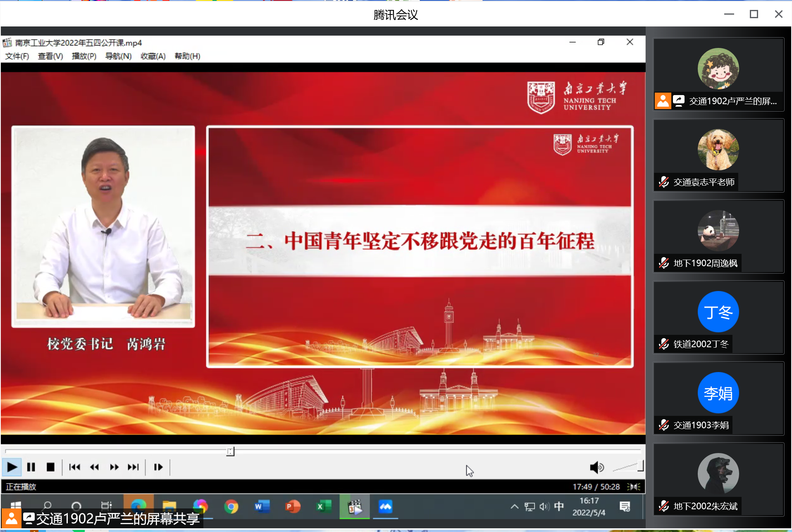Fast forward the video

[x=114, y=467]
